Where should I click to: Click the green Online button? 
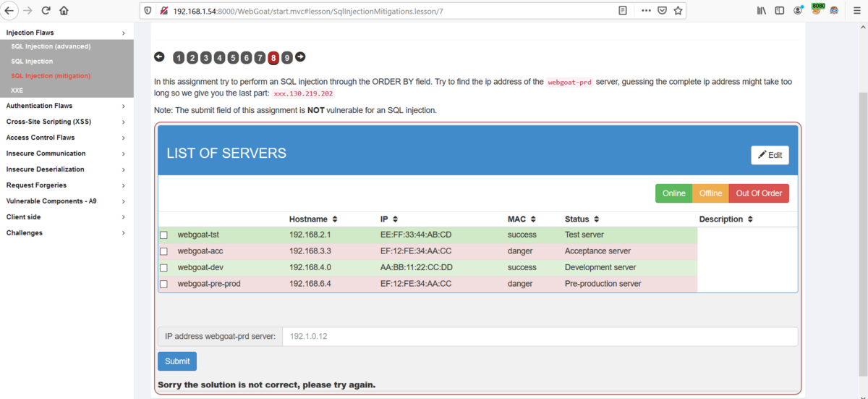click(x=674, y=193)
